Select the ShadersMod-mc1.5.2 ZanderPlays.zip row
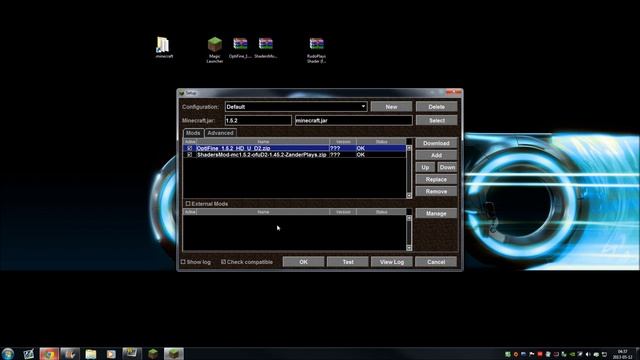The image size is (640, 360). (x=295, y=155)
